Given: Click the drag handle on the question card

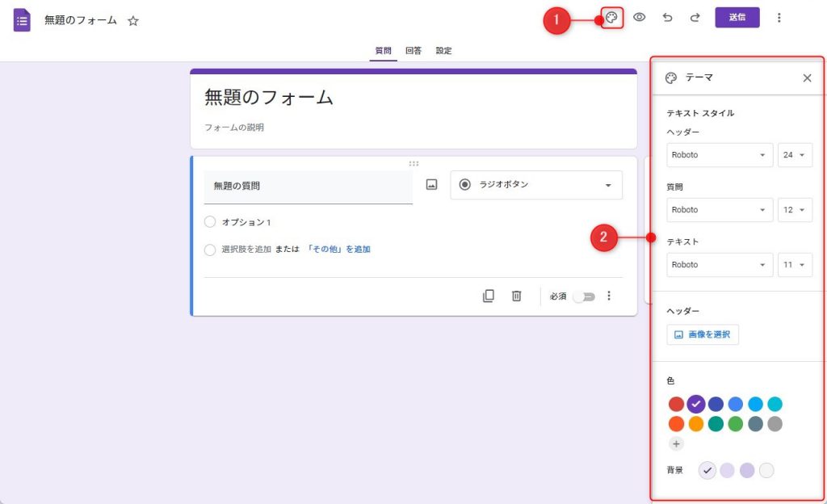Looking at the screenshot, I should tap(413, 163).
